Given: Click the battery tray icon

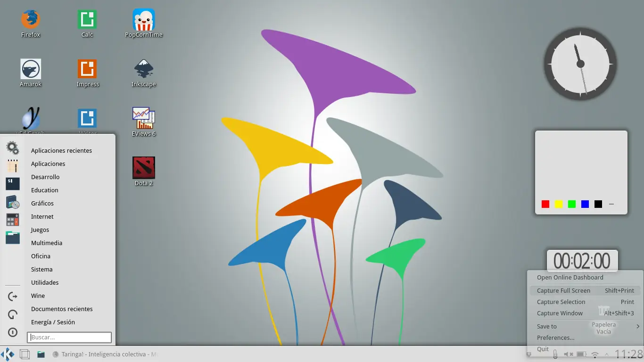Looking at the screenshot, I should [x=582, y=354].
